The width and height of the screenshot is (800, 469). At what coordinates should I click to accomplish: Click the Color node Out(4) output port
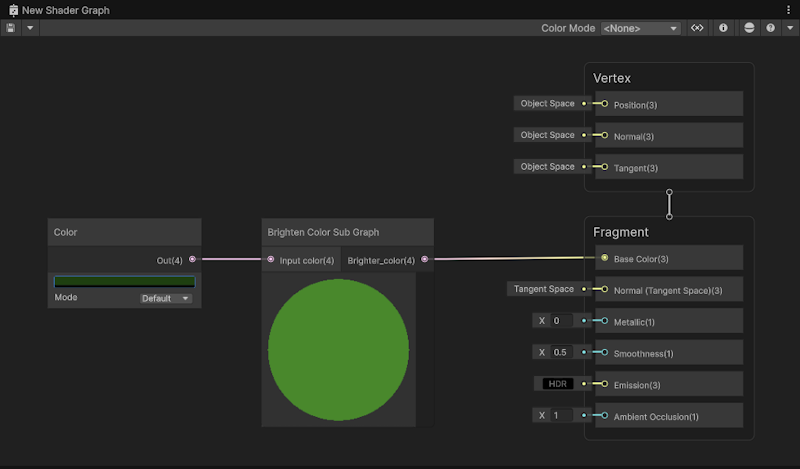(192, 260)
